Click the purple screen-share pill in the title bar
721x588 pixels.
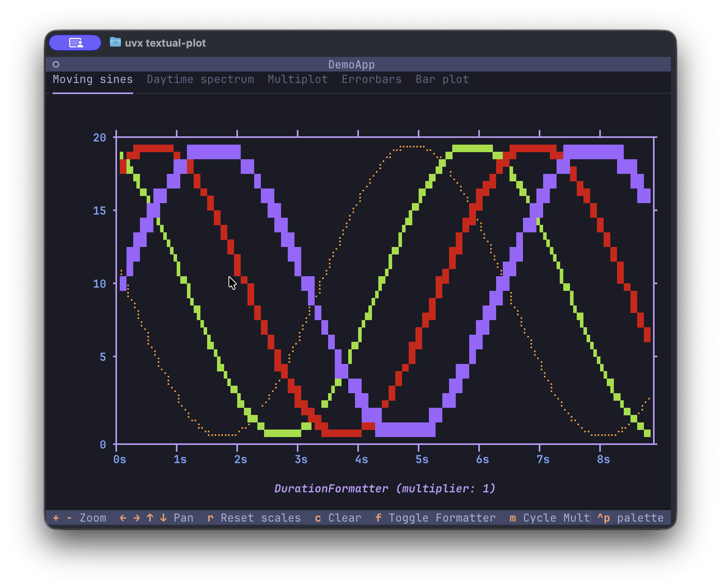click(75, 43)
